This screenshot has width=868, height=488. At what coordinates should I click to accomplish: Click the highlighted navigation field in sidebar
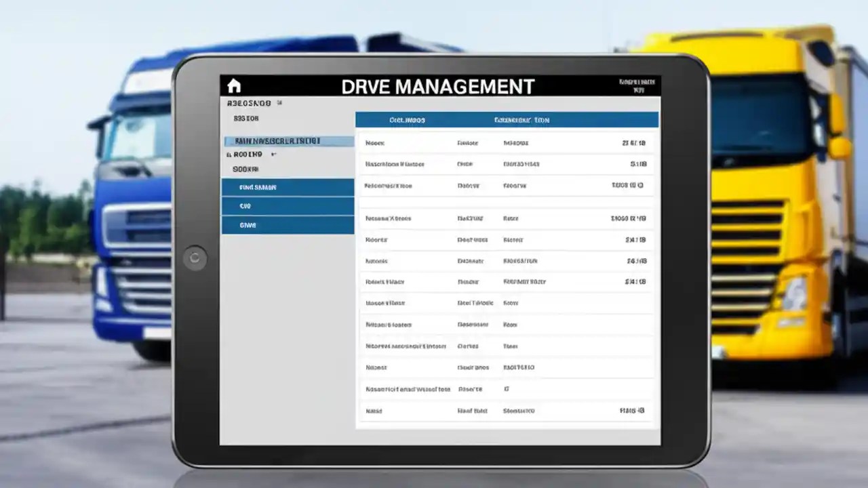[288, 141]
